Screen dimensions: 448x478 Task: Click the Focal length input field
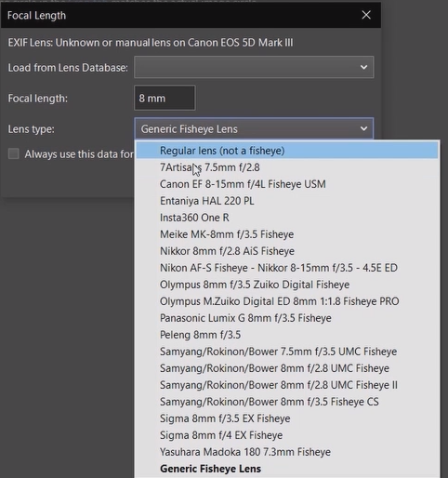click(x=165, y=98)
